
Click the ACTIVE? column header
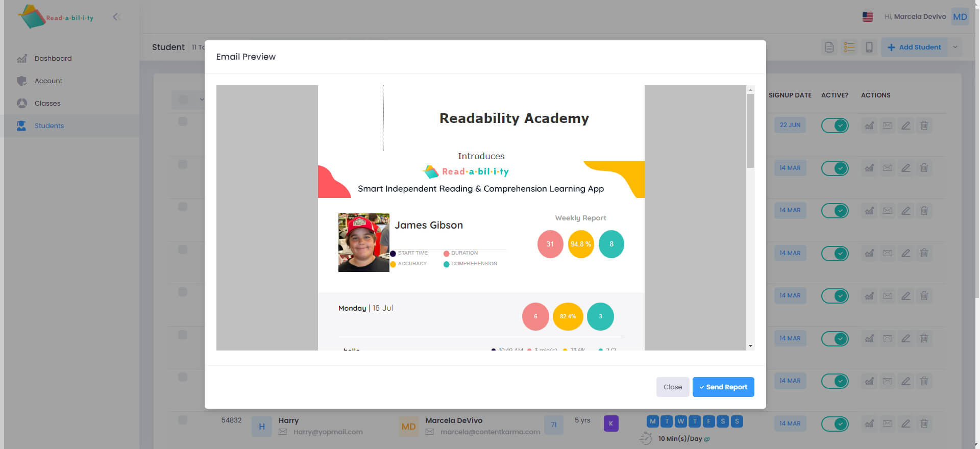835,95
